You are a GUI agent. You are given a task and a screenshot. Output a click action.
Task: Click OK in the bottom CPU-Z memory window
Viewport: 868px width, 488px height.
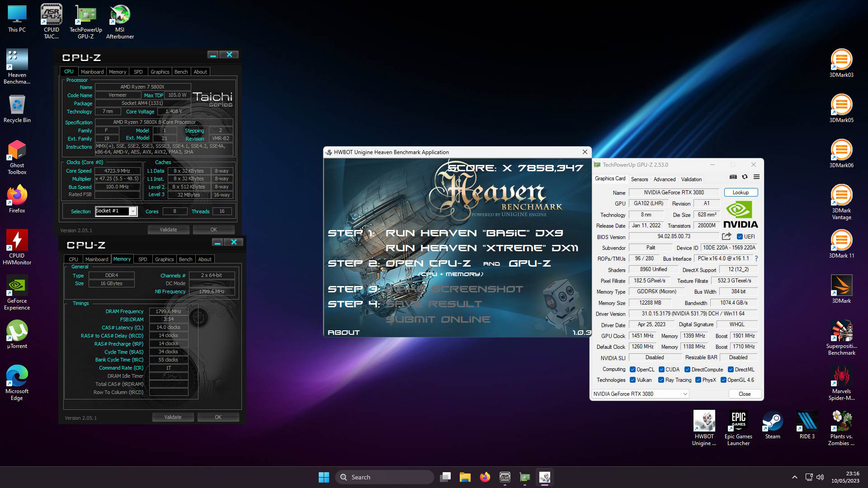[x=218, y=417]
